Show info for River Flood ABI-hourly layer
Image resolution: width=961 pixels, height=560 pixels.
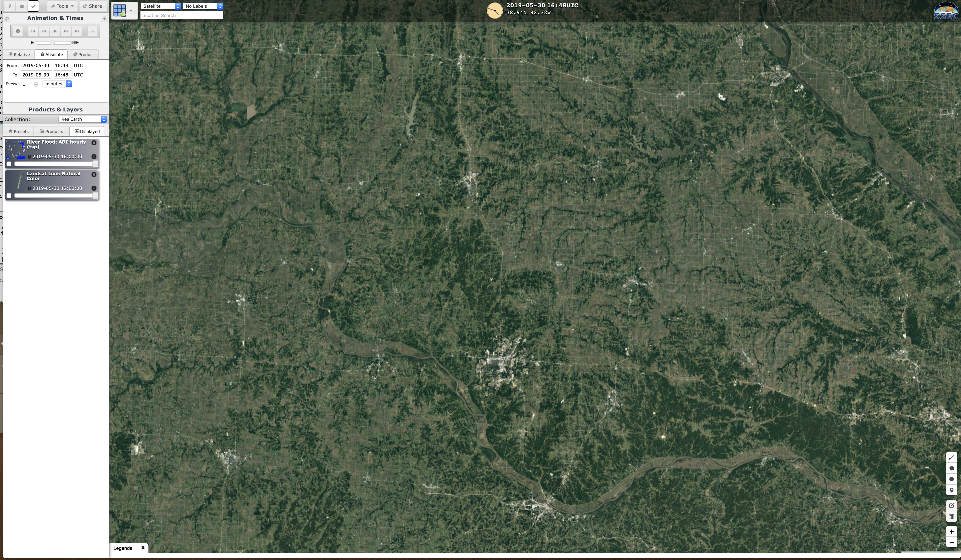click(x=94, y=157)
